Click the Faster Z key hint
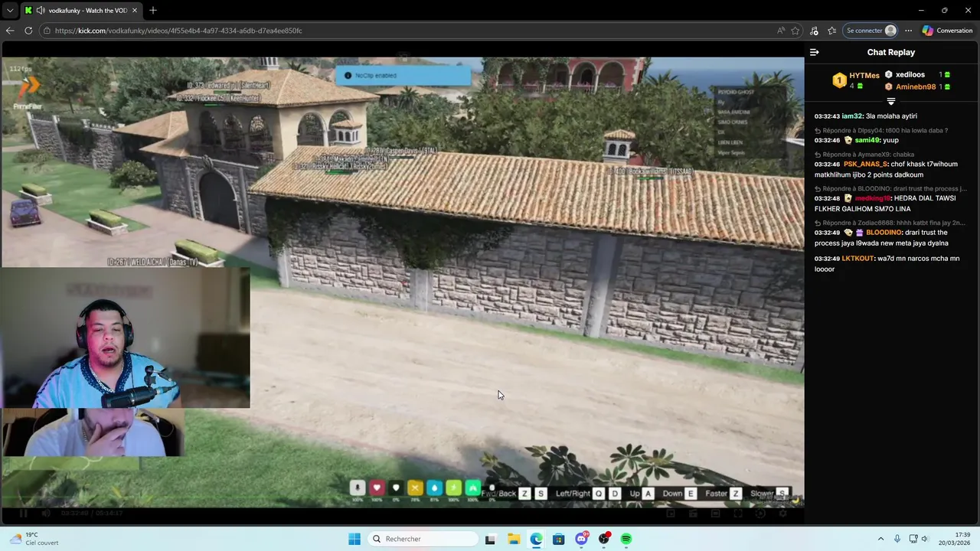Viewport: 980px width, 551px height. (724, 494)
